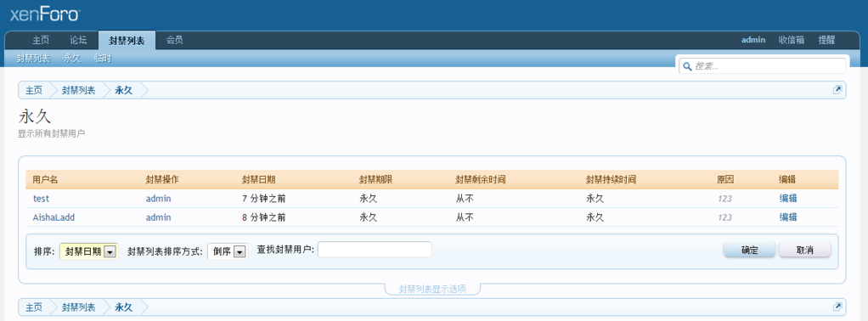Click the search magnifier icon

pos(688,66)
